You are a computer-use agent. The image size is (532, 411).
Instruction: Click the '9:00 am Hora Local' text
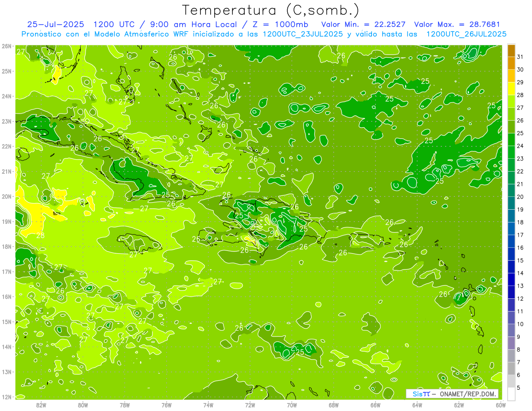pyautogui.click(x=194, y=24)
